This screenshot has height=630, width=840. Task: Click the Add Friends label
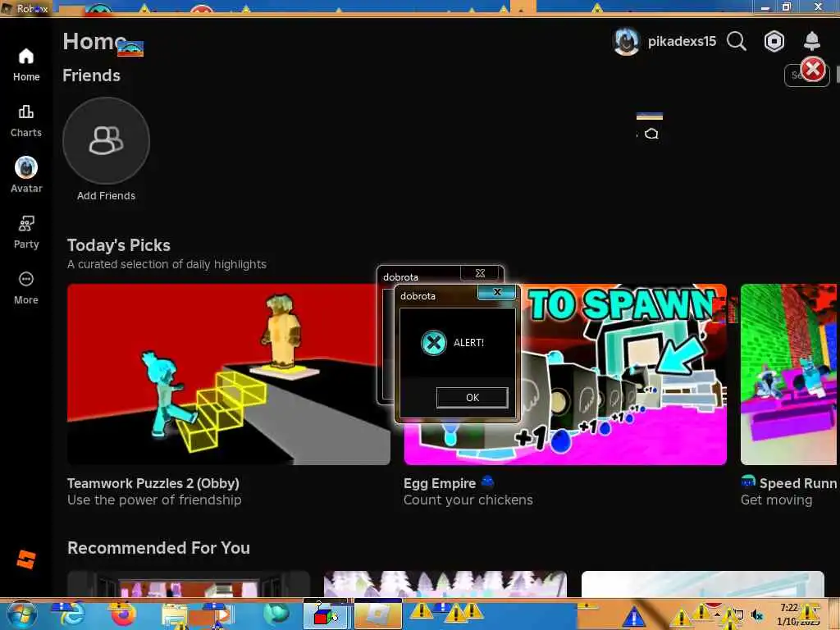pos(106,195)
